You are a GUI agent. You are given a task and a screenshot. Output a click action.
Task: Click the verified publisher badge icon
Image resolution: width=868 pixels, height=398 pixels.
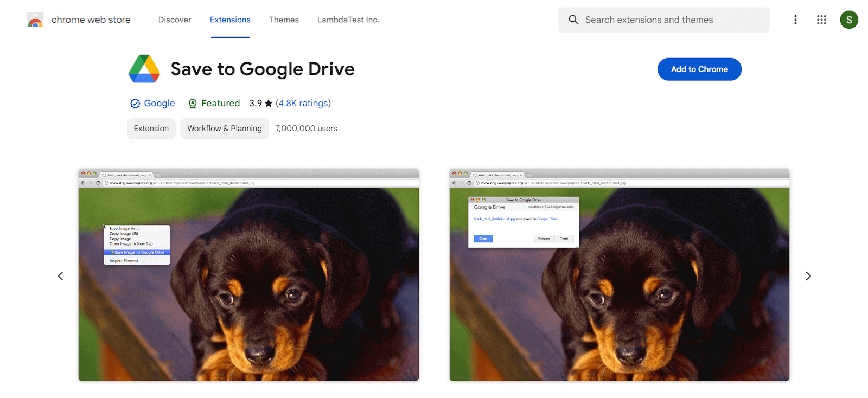click(135, 104)
